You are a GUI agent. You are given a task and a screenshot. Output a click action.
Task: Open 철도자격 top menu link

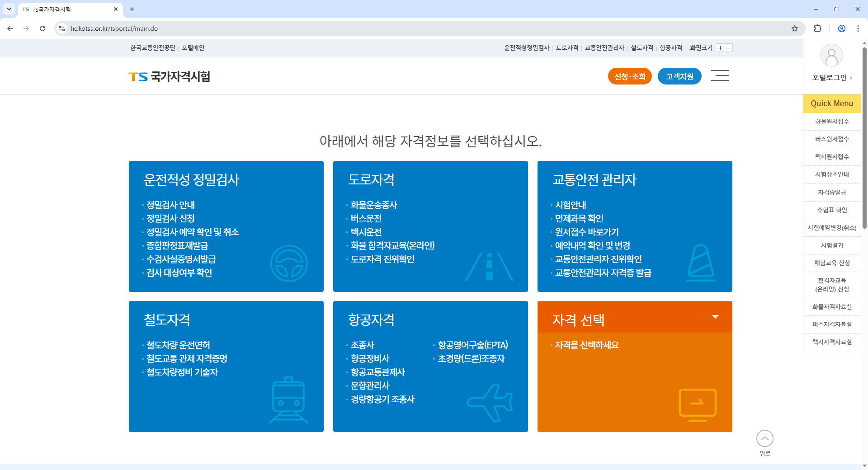pos(642,48)
